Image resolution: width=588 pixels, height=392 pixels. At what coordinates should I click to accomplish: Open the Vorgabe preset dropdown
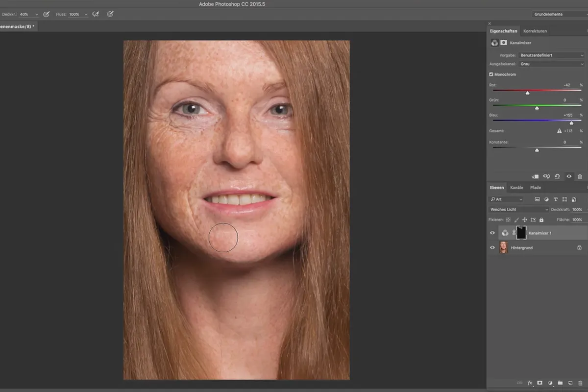tap(551, 55)
